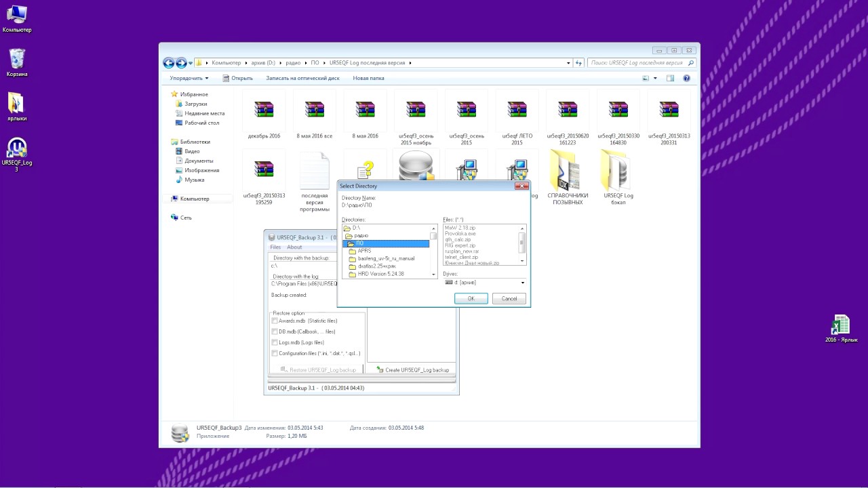Click 'Записать на оптический диск'
This screenshot has width=868, height=488.
point(302,78)
